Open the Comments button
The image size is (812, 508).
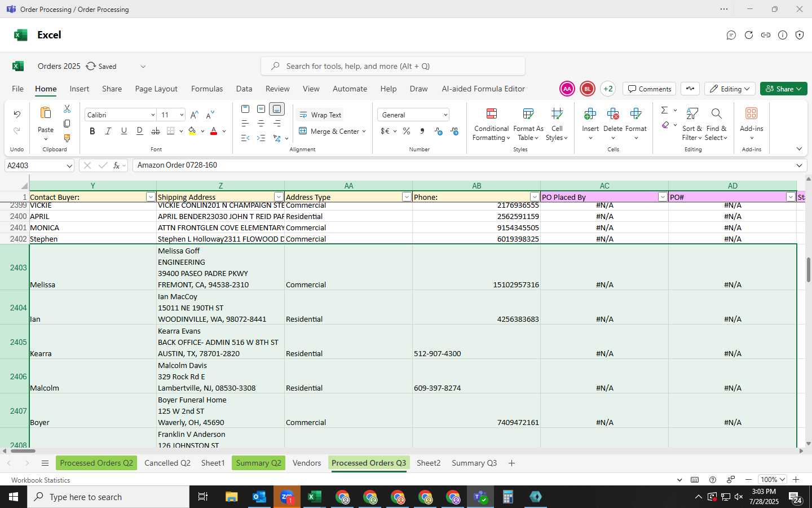pyautogui.click(x=650, y=89)
